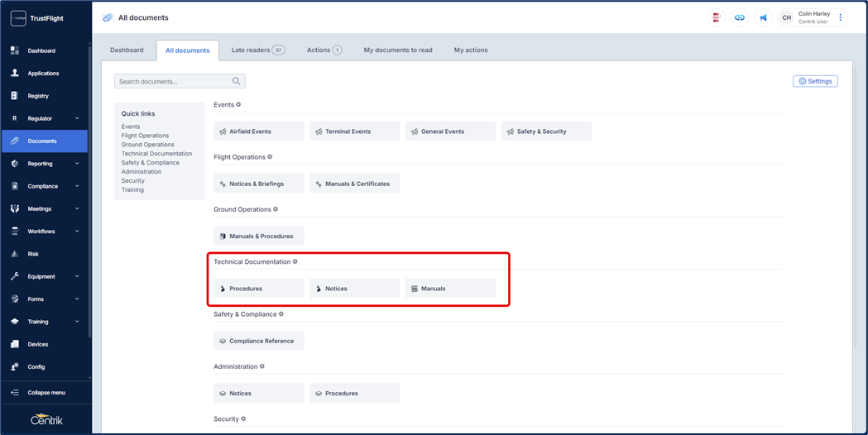This screenshot has width=868, height=435.
Task: Click the link chain icon in header
Action: [x=740, y=17]
